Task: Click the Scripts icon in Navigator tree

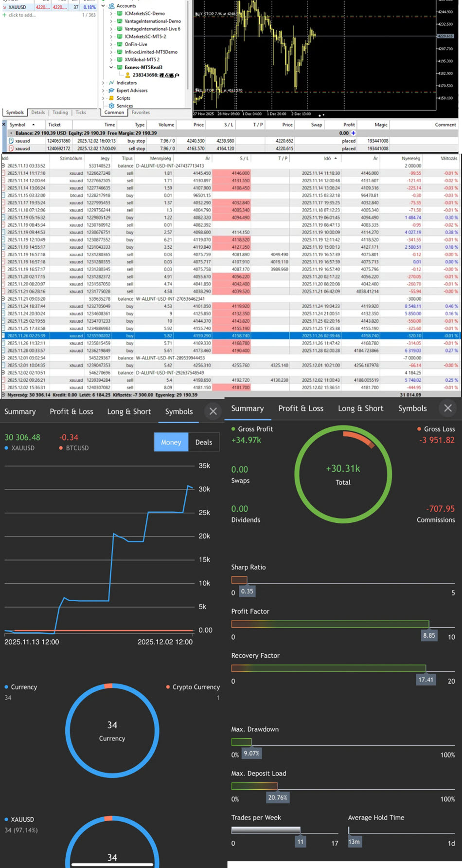Action: (x=111, y=98)
